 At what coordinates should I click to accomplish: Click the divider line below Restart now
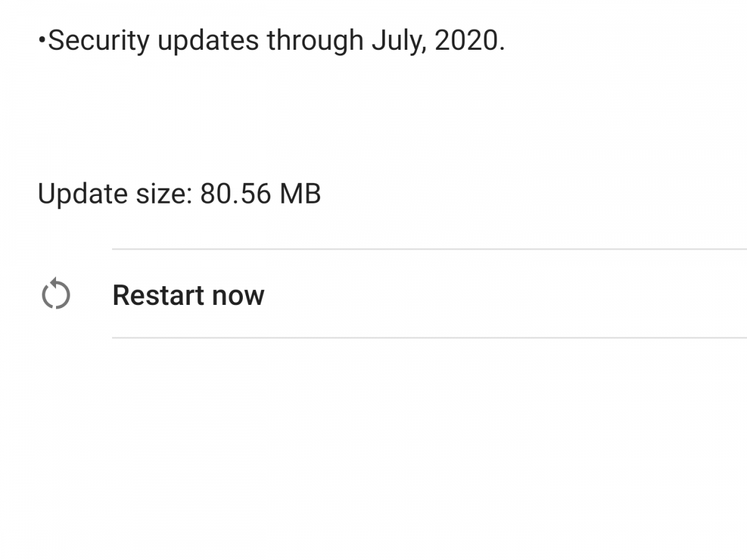430,338
